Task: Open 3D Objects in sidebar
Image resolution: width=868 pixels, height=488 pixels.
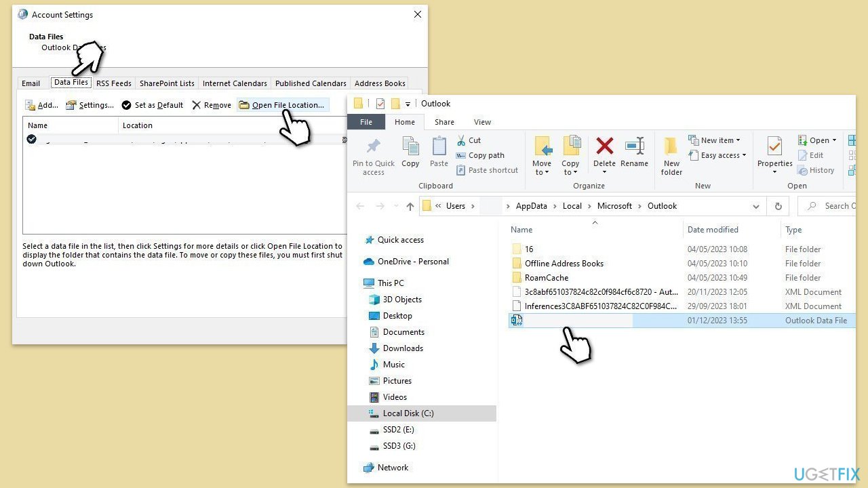Action: [402, 300]
